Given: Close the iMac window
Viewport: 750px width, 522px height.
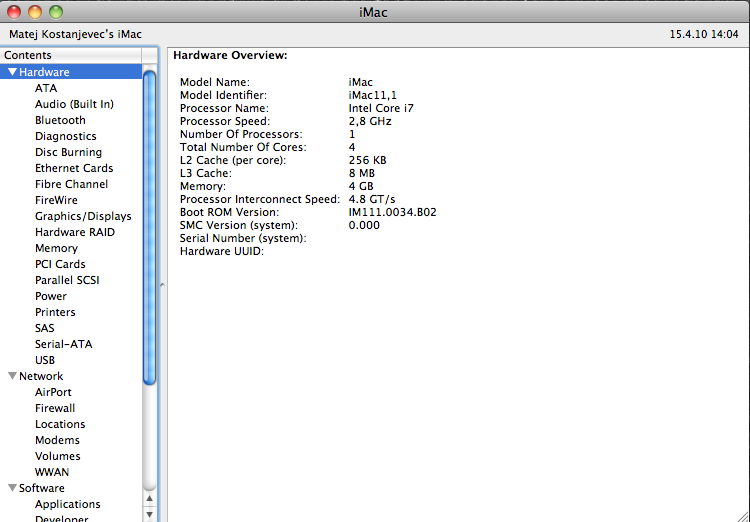Looking at the screenshot, I should pos(14,12).
